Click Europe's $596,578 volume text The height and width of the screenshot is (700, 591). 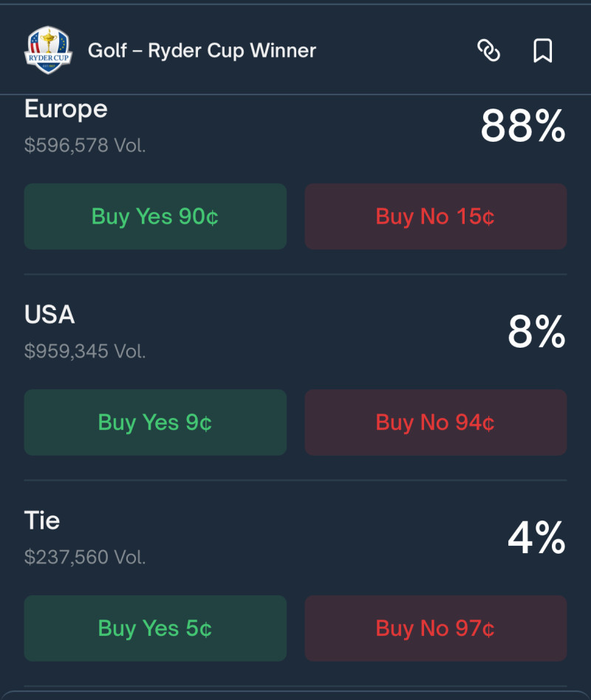point(85,145)
